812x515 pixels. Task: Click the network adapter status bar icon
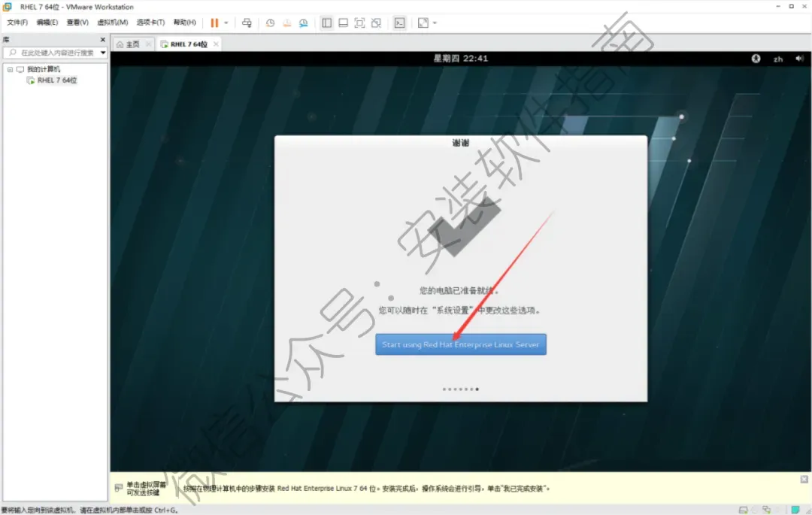click(766, 510)
